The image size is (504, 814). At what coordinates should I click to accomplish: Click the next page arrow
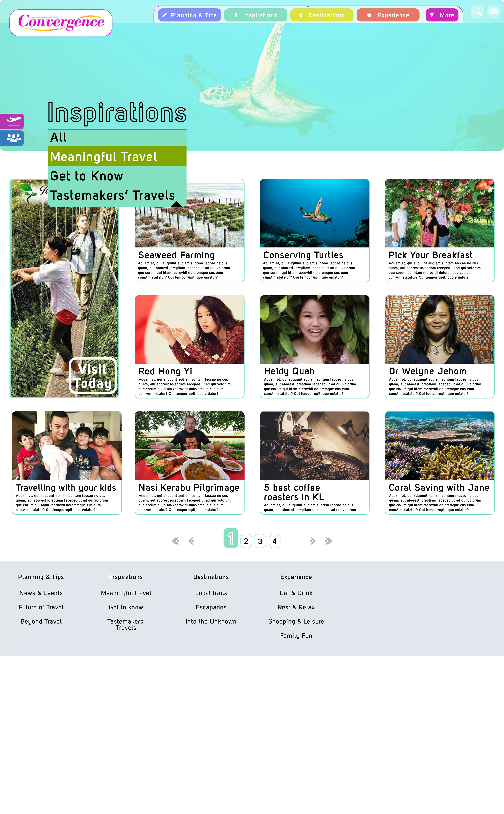coord(312,541)
